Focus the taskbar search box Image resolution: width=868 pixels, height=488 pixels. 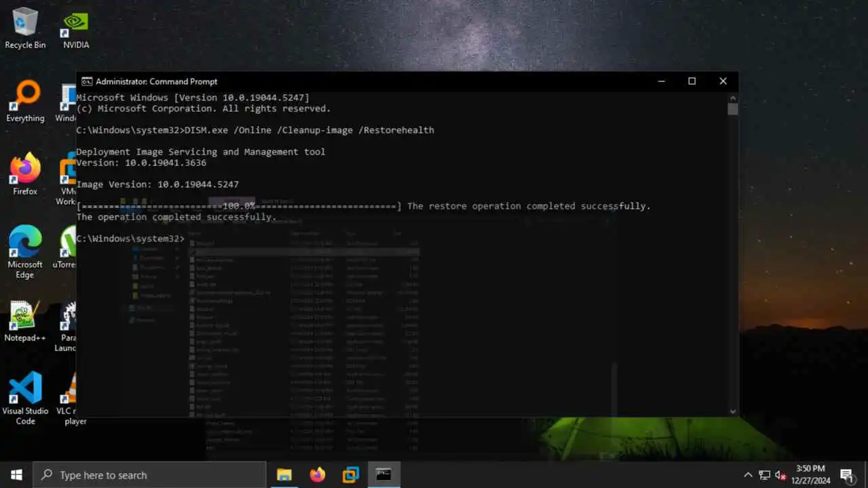tap(149, 475)
